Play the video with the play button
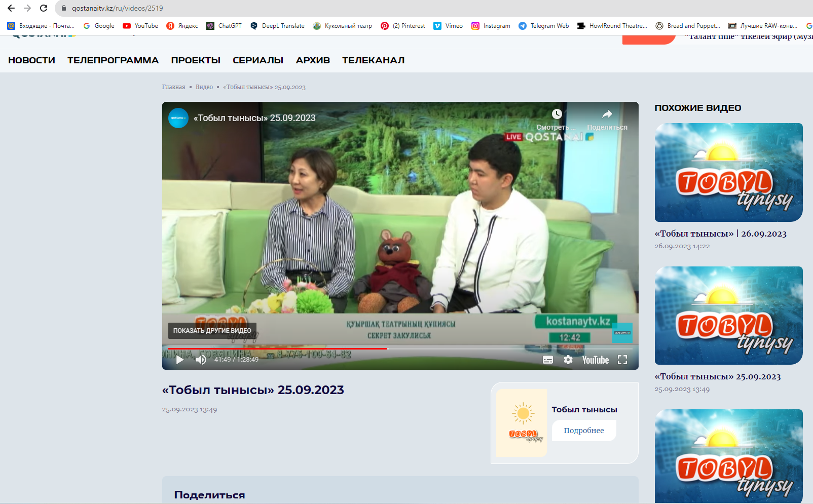Screen dimensions: 813x504 [x=179, y=360]
